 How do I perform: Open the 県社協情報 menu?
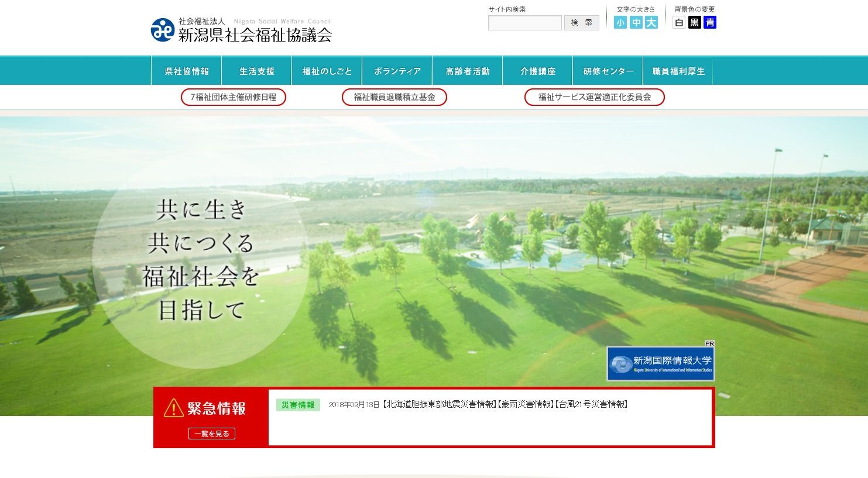tap(186, 70)
